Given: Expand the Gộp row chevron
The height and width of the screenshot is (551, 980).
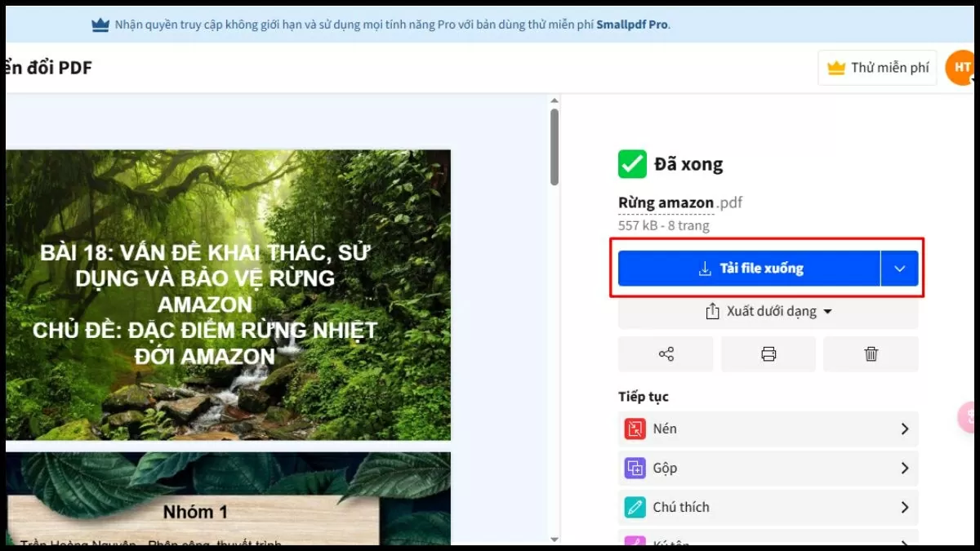Looking at the screenshot, I should [x=905, y=468].
